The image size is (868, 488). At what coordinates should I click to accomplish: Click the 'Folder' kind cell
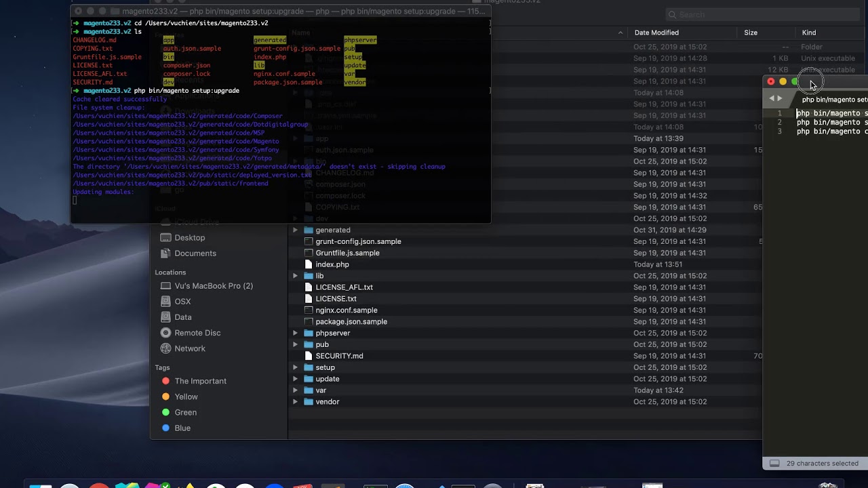[812, 47]
